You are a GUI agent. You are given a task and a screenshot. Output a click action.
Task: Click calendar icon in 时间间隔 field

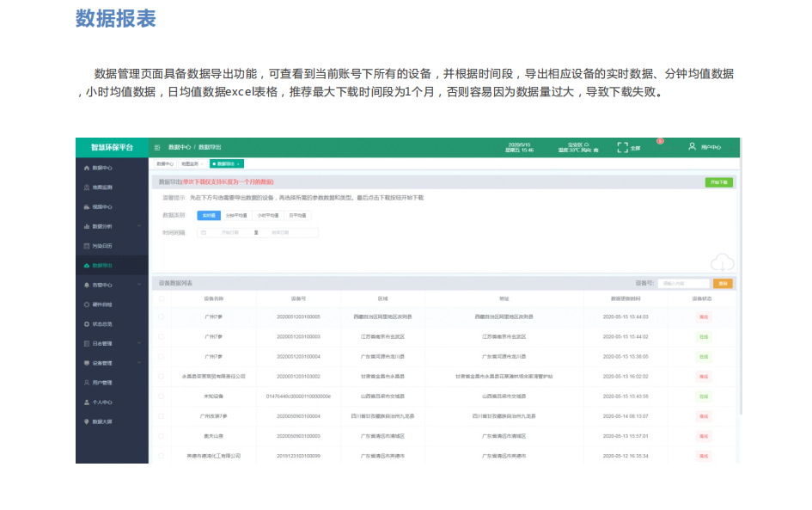tap(204, 233)
